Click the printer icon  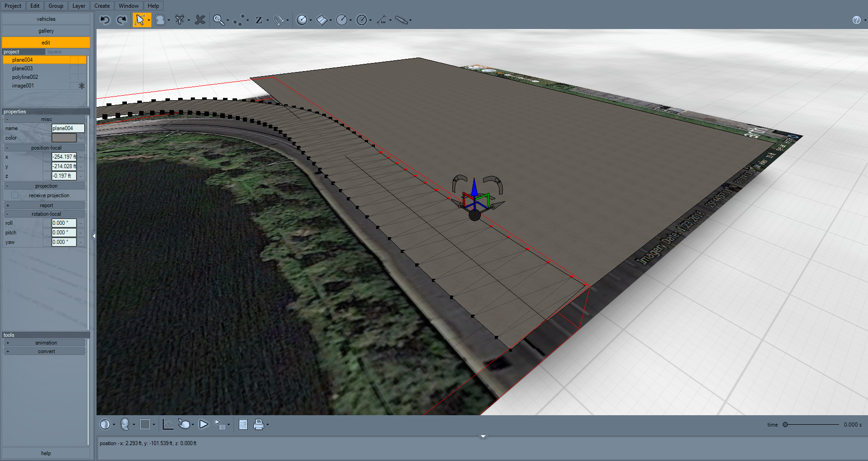[258, 424]
